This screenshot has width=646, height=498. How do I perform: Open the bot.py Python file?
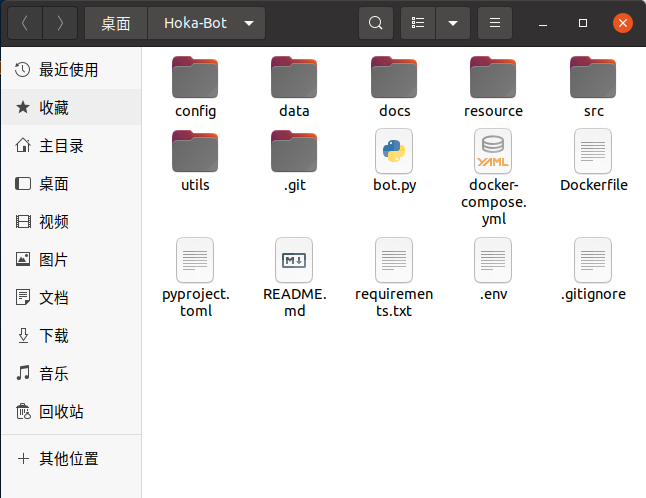tap(393, 151)
